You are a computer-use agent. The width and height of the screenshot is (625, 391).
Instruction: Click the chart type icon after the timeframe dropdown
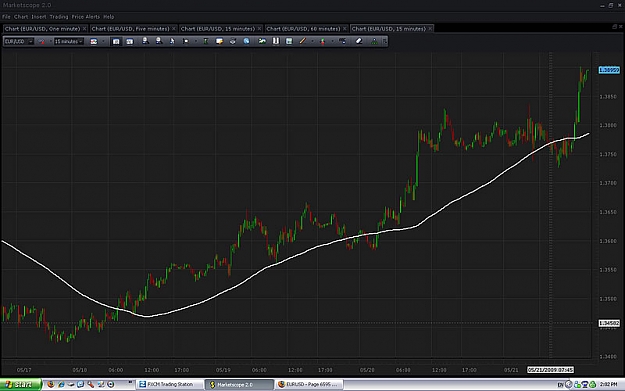(94, 41)
